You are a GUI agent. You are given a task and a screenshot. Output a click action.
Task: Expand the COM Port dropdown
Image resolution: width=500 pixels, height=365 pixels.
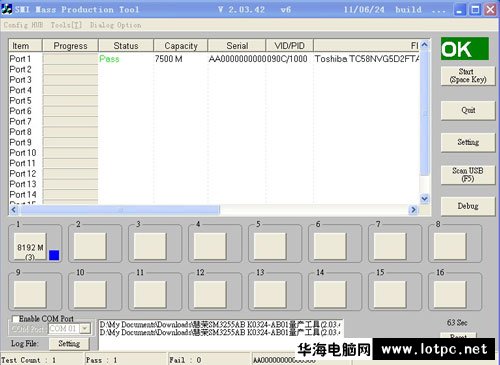85,329
